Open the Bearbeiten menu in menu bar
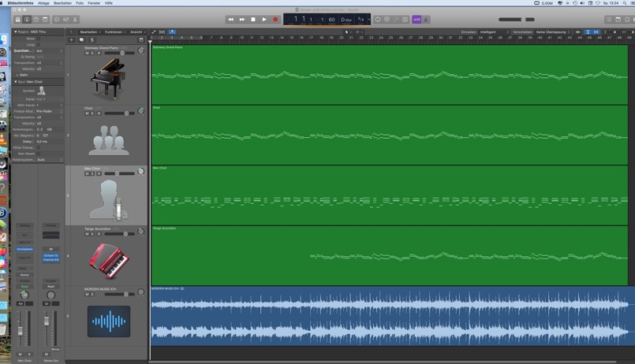The height and width of the screenshot is (364, 635). [63, 3]
